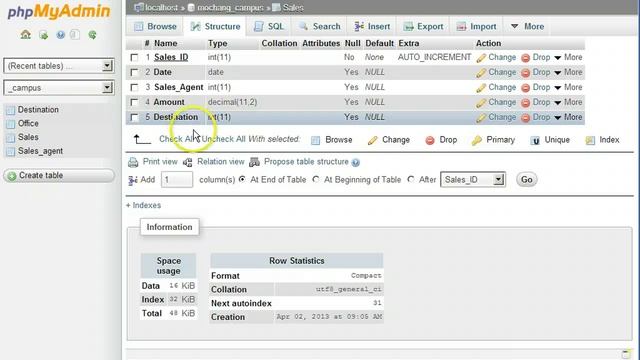
Task: Select the After column radio button
Action: click(x=411, y=179)
